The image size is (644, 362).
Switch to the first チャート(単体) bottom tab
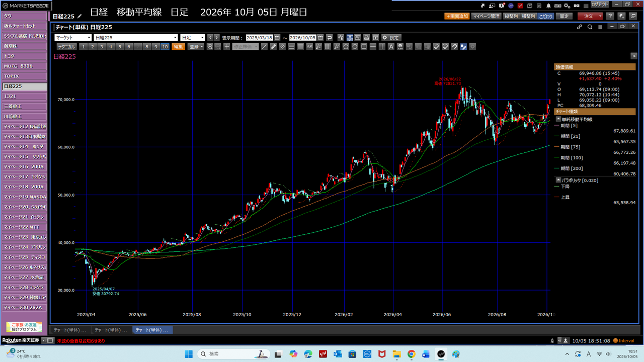(70, 330)
